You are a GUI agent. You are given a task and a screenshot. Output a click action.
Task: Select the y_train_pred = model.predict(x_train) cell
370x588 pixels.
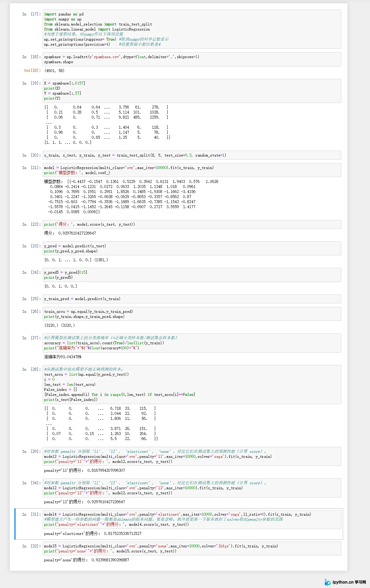point(192,299)
